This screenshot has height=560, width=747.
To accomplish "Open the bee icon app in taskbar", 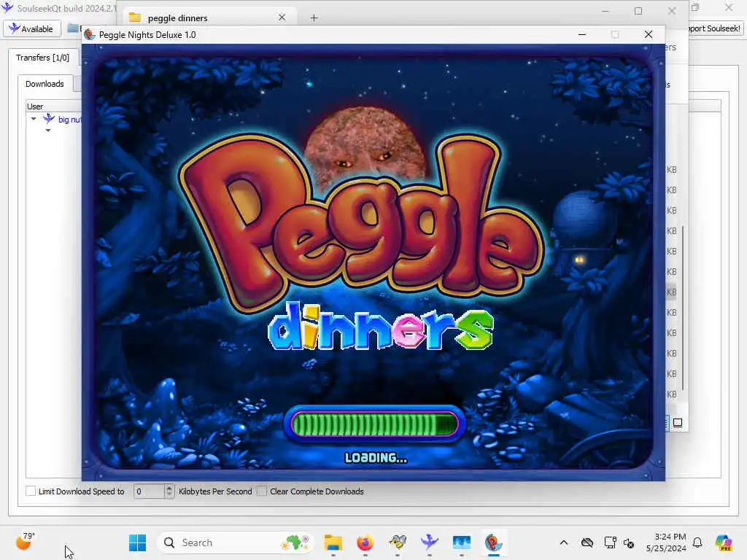I will [x=398, y=542].
